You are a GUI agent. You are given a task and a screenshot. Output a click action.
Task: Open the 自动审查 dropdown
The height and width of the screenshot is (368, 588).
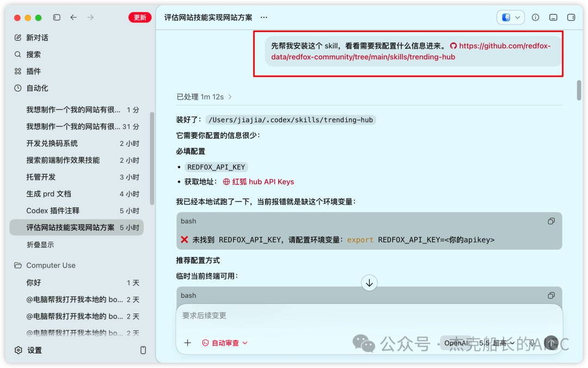coord(225,343)
